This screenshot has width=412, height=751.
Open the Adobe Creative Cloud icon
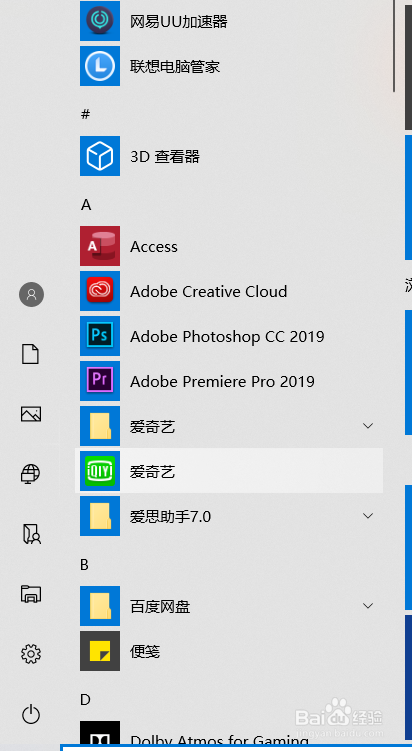click(100, 291)
